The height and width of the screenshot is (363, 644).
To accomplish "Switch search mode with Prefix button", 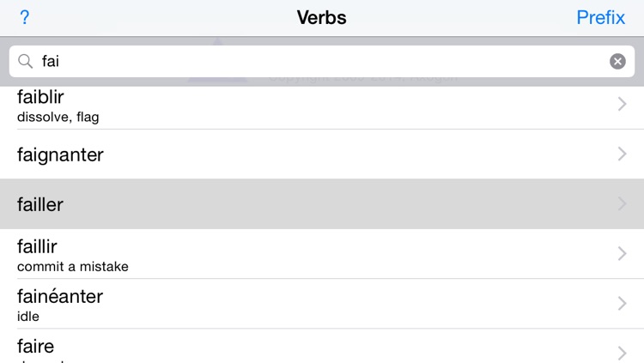I will tap(600, 17).
